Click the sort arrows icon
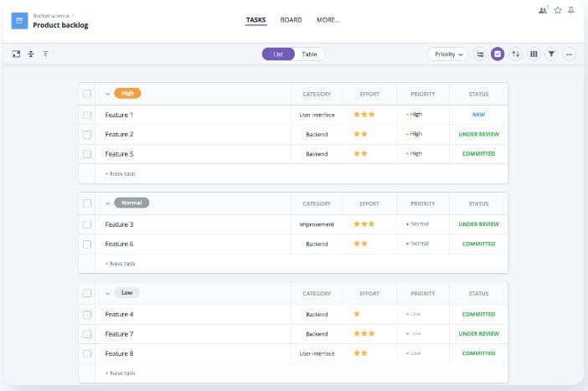Image resolution: width=588 pixels, height=391 pixels. [x=516, y=54]
